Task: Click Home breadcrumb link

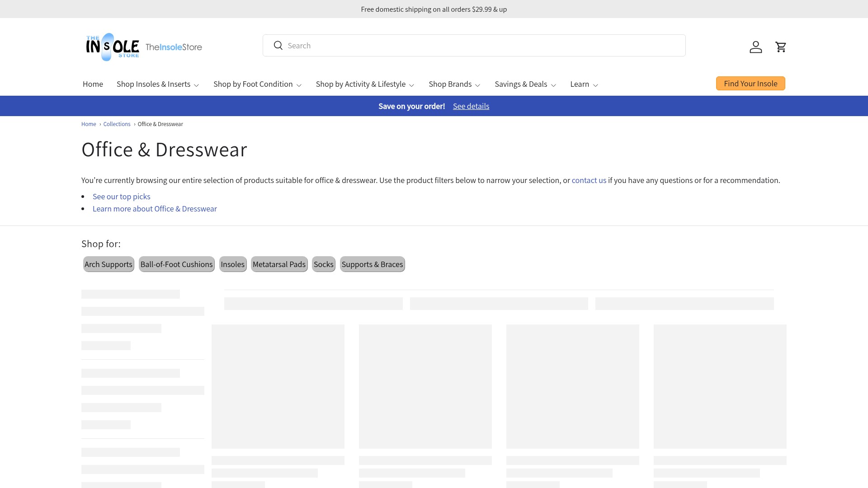Action: click(x=89, y=124)
